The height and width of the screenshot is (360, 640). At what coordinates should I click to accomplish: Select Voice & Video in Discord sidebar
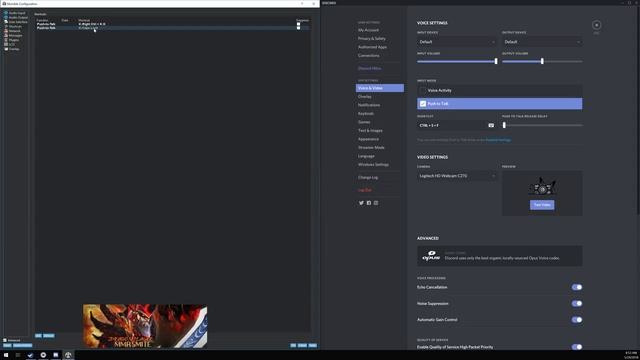(x=380, y=88)
